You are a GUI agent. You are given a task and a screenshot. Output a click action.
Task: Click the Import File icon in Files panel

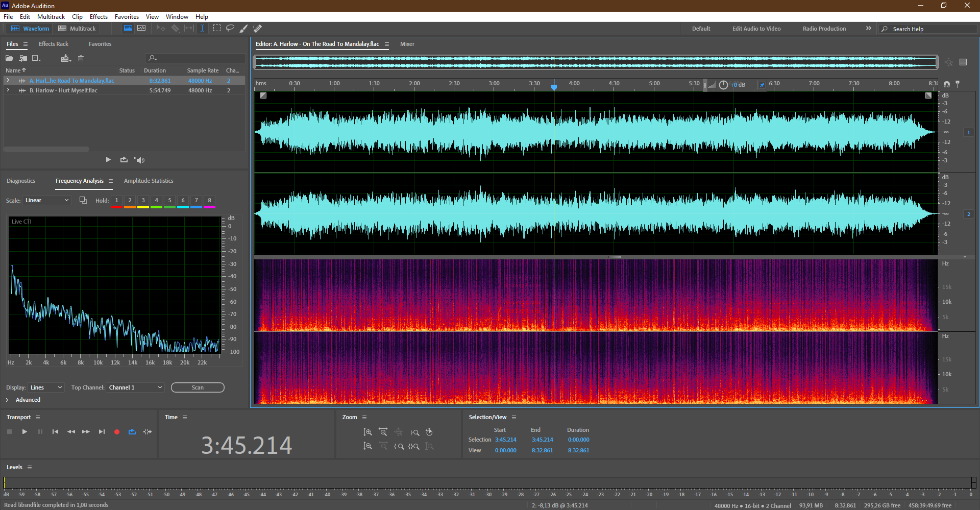23,58
